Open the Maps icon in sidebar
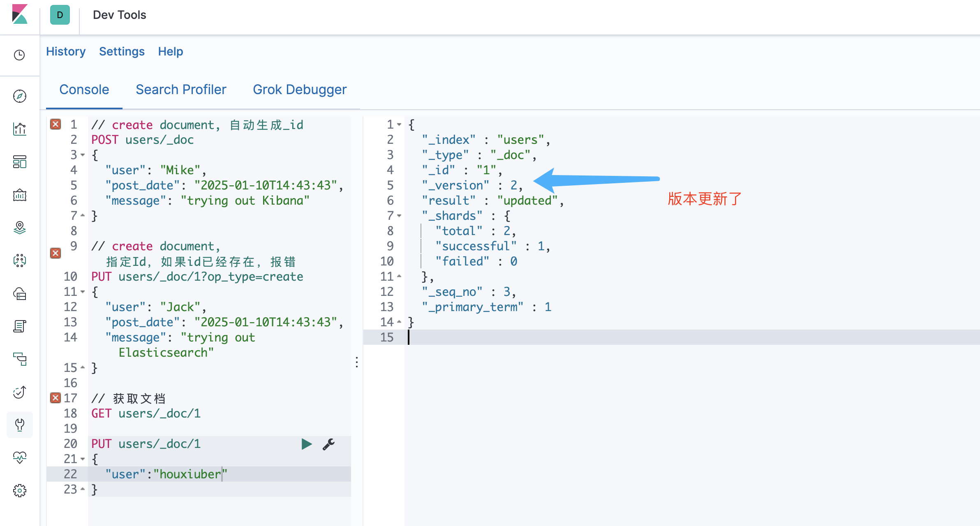Image resolution: width=980 pixels, height=526 pixels. (x=20, y=227)
